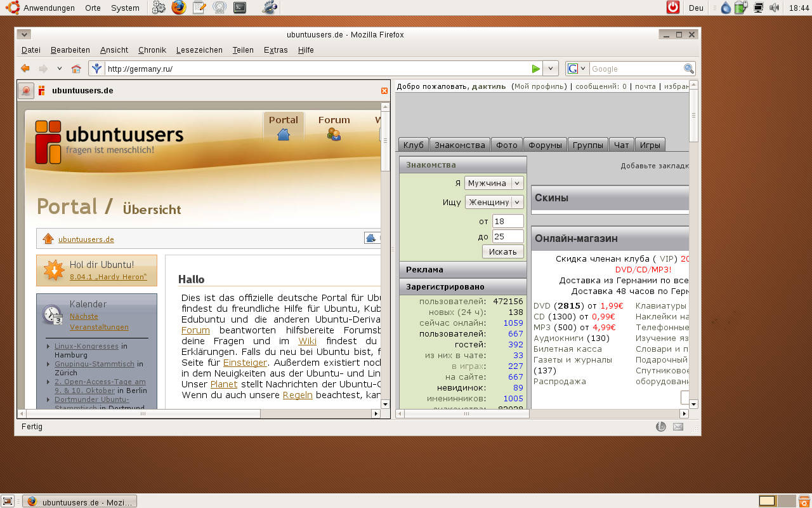The image size is (812, 508).
Task: Launch Firefox from the top panel
Action: pos(179,8)
